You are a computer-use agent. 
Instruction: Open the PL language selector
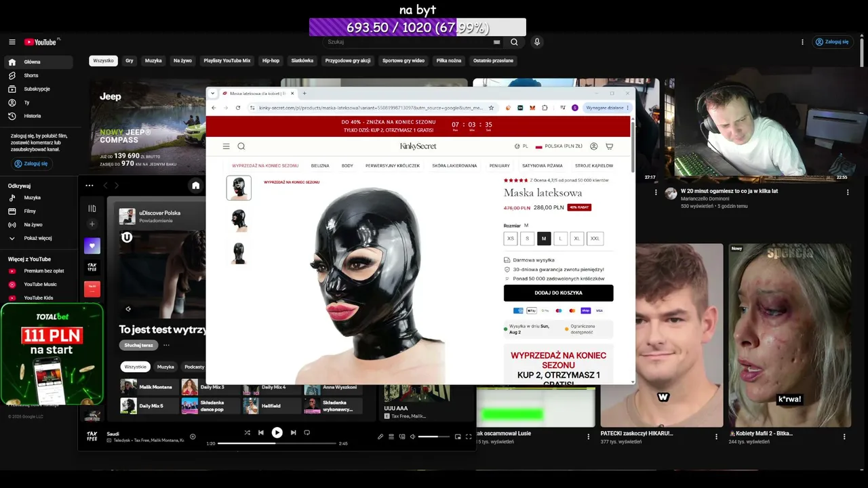(521, 146)
